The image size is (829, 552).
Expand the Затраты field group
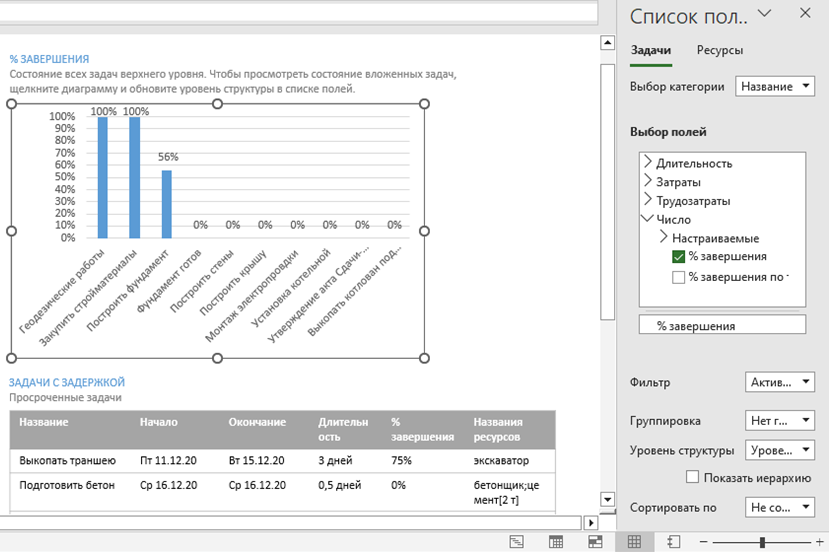[648, 181]
